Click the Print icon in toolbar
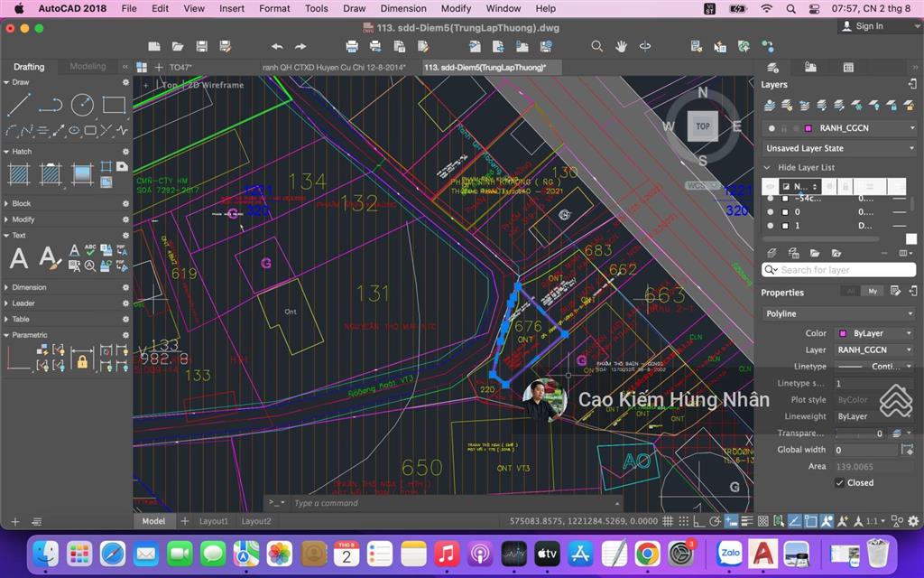The height and width of the screenshot is (578, 924). pos(352,47)
